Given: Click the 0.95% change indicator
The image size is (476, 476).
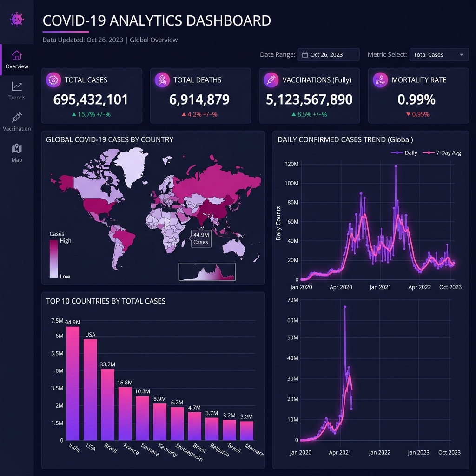Looking at the screenshot, I should point(418,114).
